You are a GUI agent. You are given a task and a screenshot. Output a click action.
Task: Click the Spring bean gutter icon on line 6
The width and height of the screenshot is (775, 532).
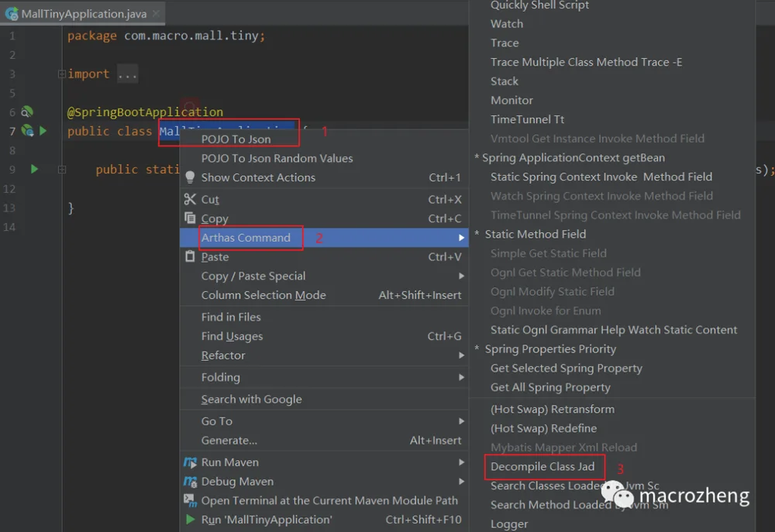pyautogui.click(x=26, y=112)
